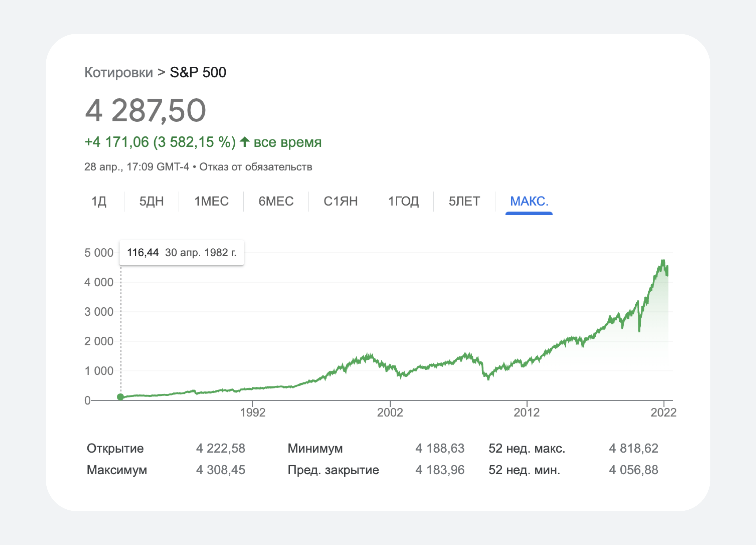Click the 52-week high value 4 818,62
This screenshot has height=545, width=756.
(634, 448)
